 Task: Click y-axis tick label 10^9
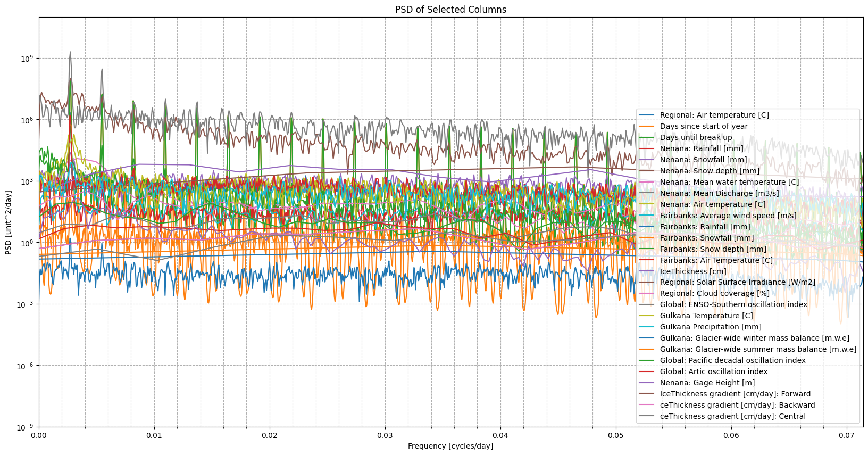(27, 58)
